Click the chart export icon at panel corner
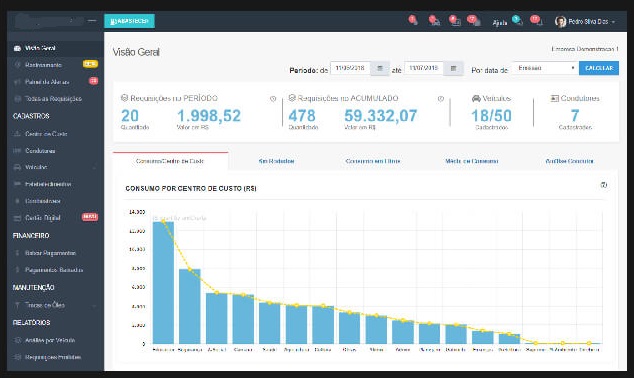634x378 pixels. click(x=604, y=185)
